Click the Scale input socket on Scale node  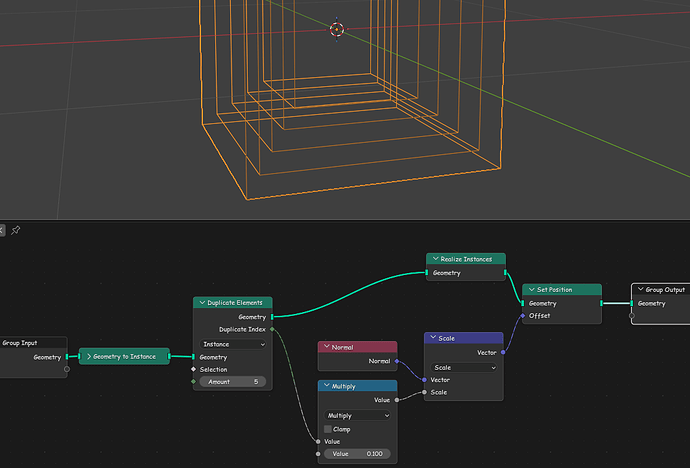point(424,392)
